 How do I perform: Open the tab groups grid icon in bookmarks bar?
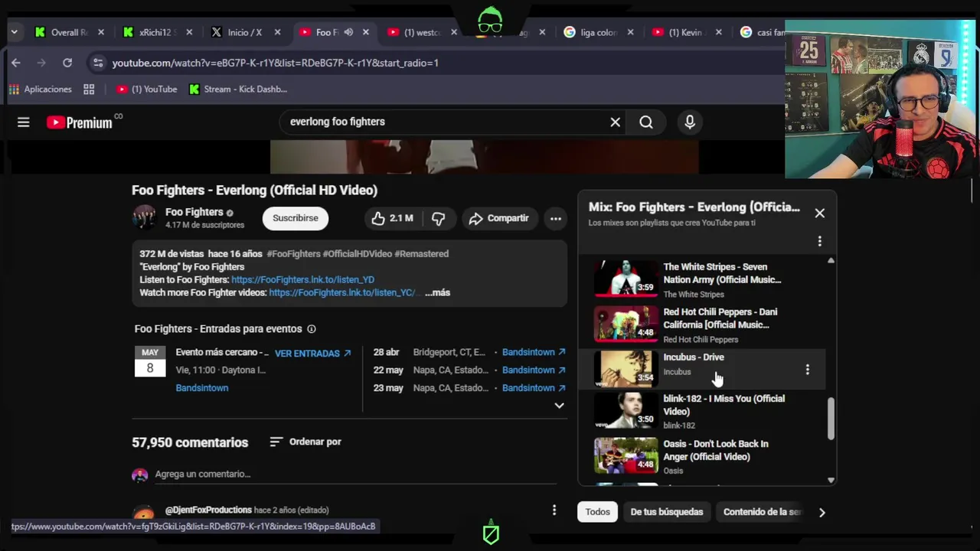pos(89,89)
